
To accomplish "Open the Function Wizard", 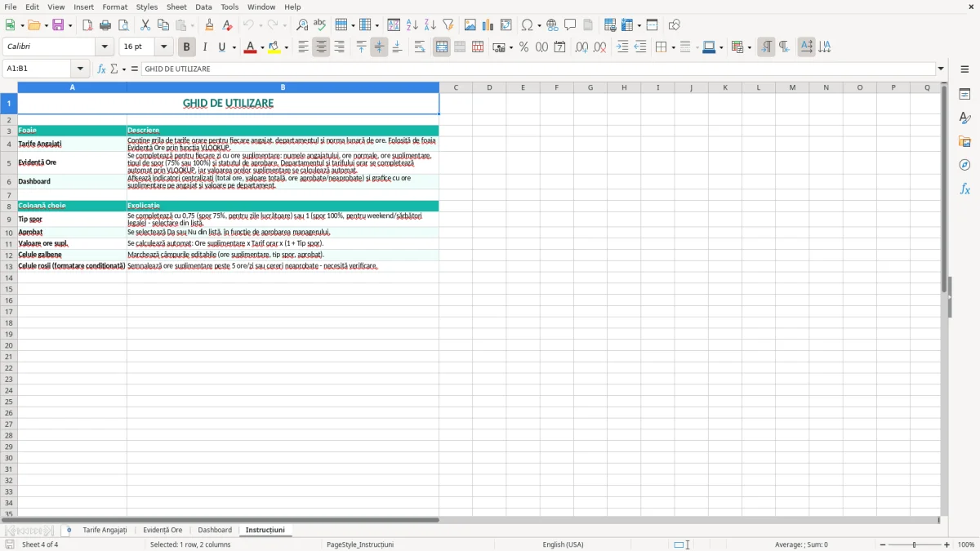I will [x=102, y=69].
